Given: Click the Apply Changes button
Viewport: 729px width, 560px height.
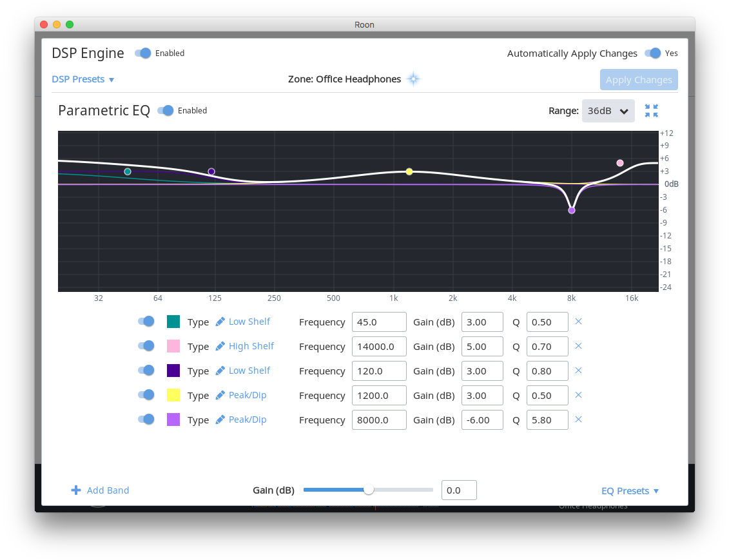Looking at the screenshot, I should pos(639,80).
